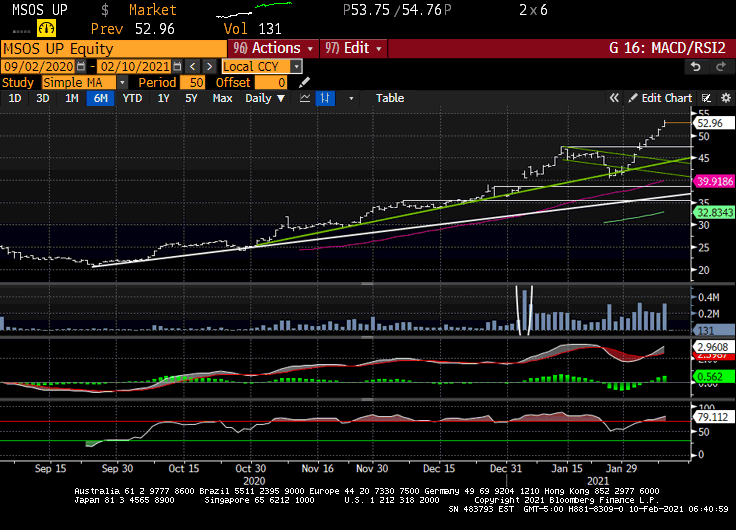Click the undo arrow icon

tap(696, 67)
